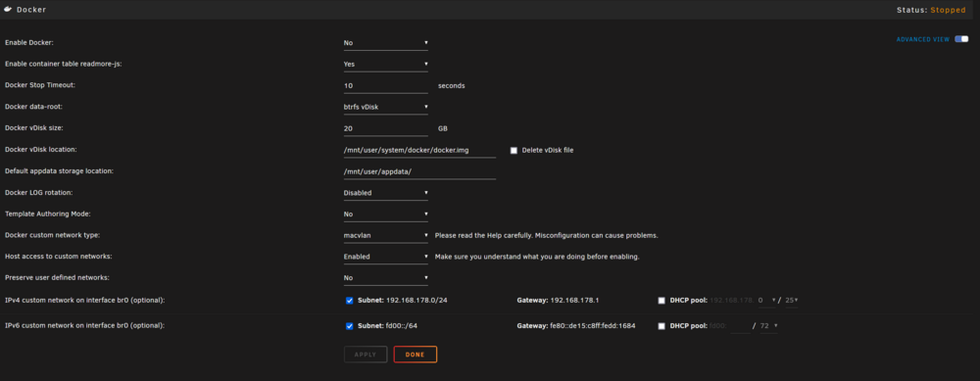The width and height of the screenshot is (980, 381).
Task: Click the Delete vDisk file label
Action: pyautogui.click(x=548, y=151)
